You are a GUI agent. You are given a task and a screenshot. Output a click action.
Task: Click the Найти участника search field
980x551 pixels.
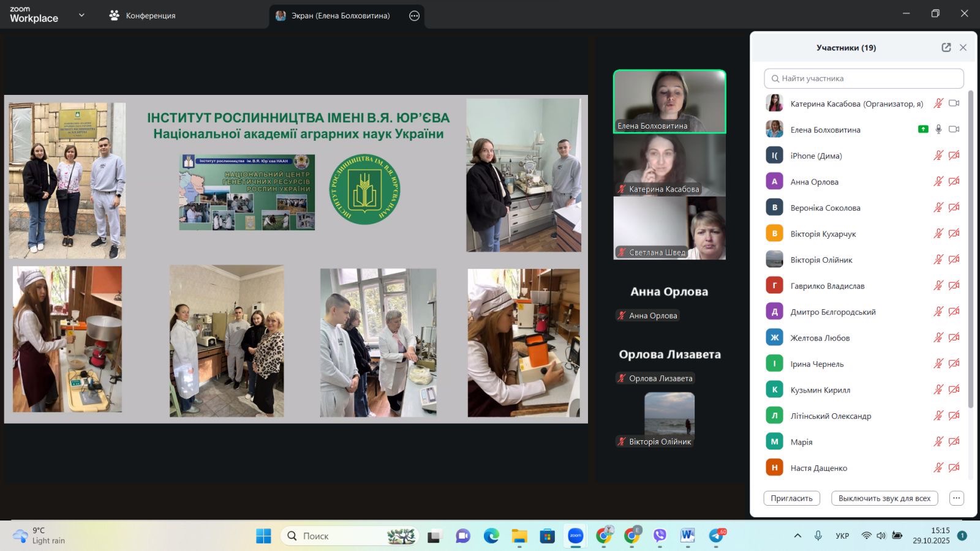click(x=864, y=78)
